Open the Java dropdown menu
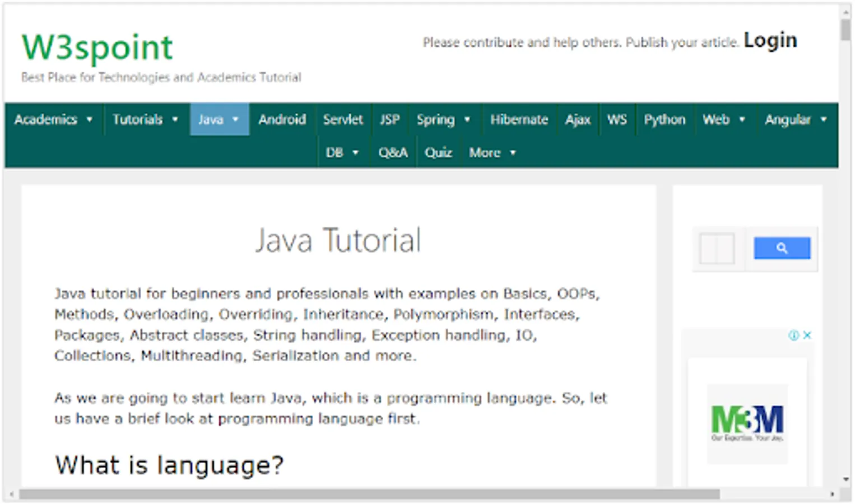Image resolution: width=855 pixels, height=504 pixels. tap(219, 119)
